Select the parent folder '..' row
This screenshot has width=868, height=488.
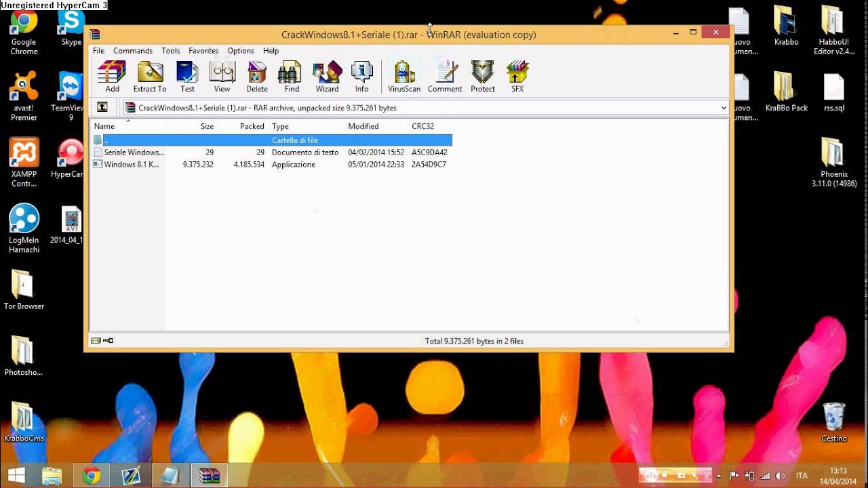tap(271, 140)
